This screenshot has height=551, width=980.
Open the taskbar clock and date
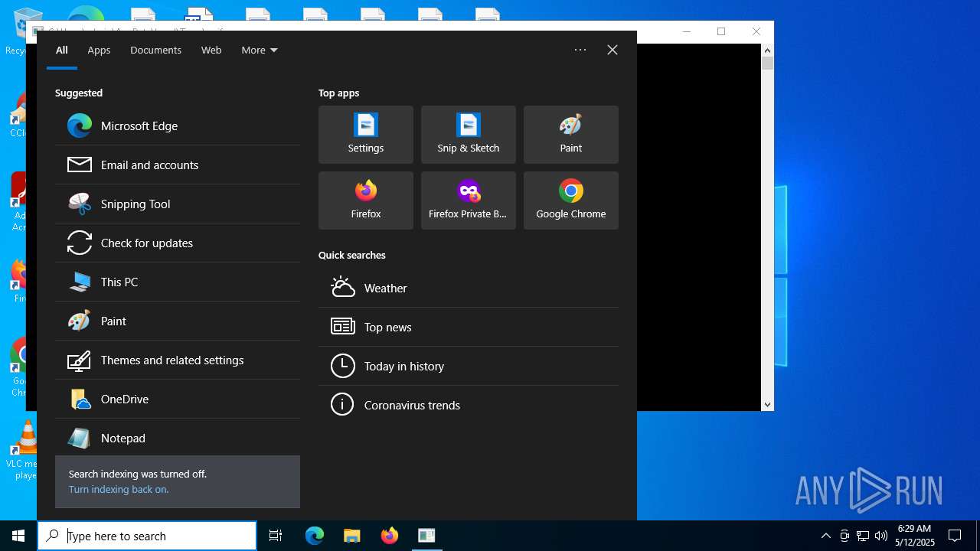[x=916, y=536]
